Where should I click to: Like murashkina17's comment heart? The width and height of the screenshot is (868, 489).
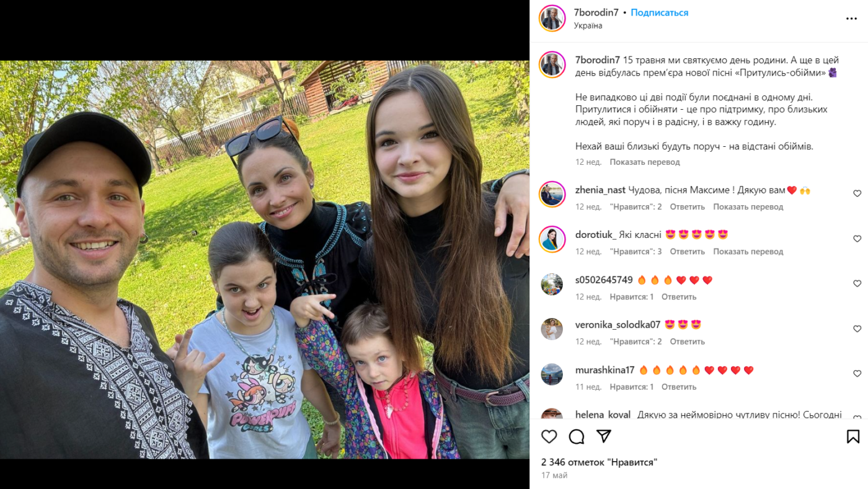click(857, 374)
